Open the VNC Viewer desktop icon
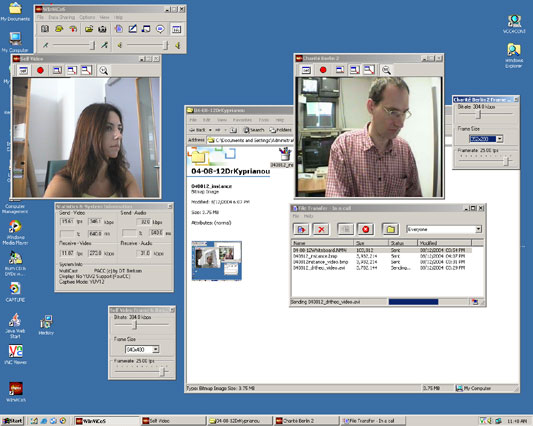This screenshot has width=533, height=426. [x=15, y=355]
